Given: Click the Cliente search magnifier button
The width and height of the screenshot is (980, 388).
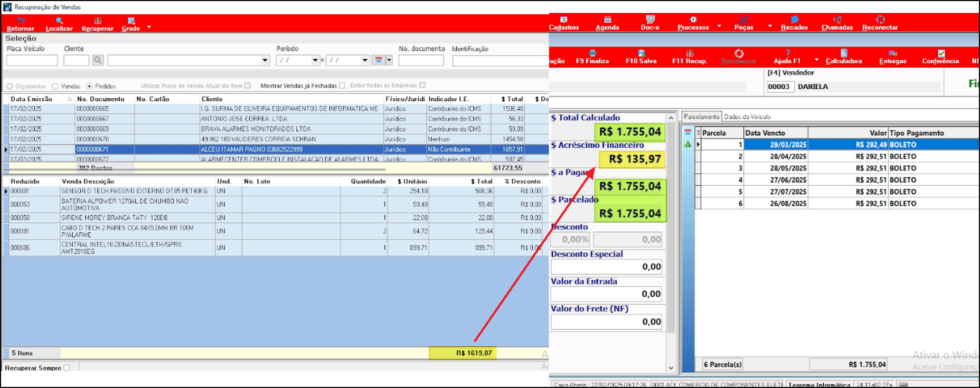Looking at the screenshot, I should coord(98,60).
